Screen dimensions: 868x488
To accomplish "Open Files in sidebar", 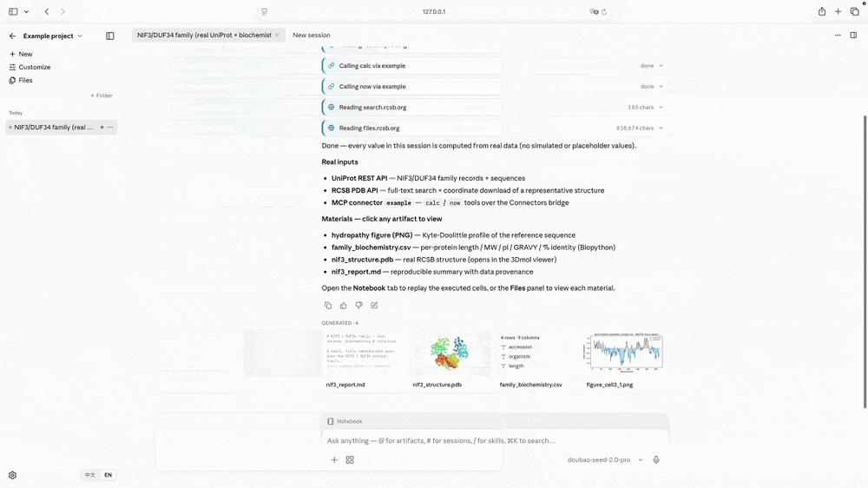I will [x=21, y=80].
